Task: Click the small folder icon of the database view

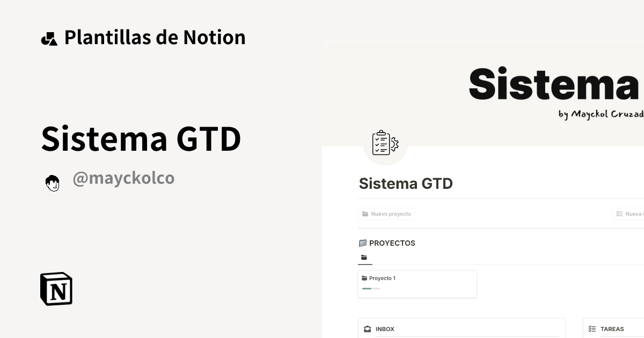Action: (363, 256)
